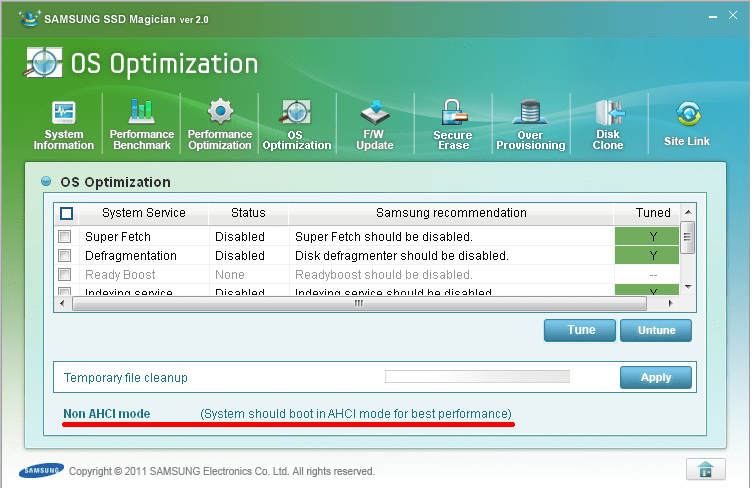Viewport: 753px width, 488px height.
Task: Open the System Information section
Action: click(x=63, y=125)
